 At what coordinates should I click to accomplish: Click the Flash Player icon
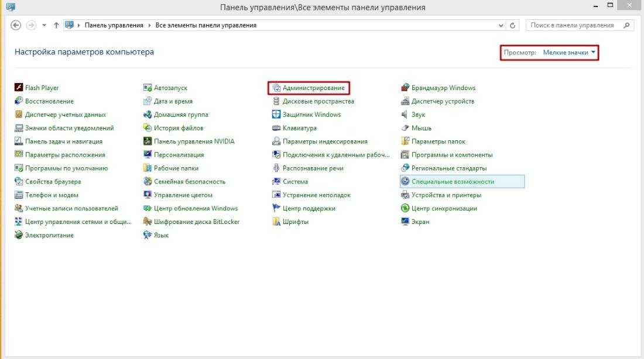coord(19,88)
